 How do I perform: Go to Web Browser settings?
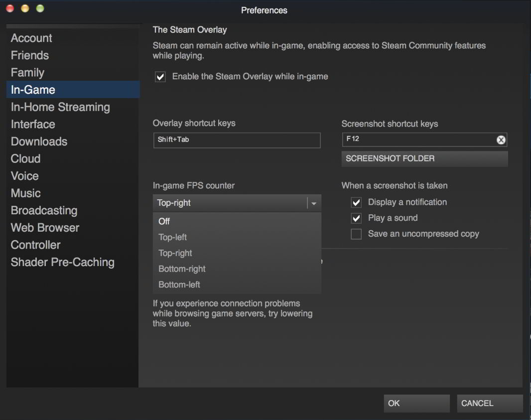click(73, 228)
